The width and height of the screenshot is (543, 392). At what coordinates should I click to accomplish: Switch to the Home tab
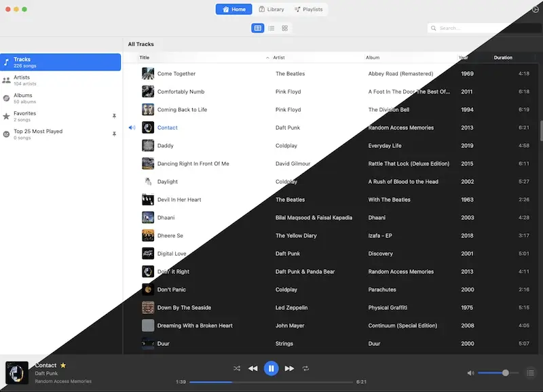[233, 9]
